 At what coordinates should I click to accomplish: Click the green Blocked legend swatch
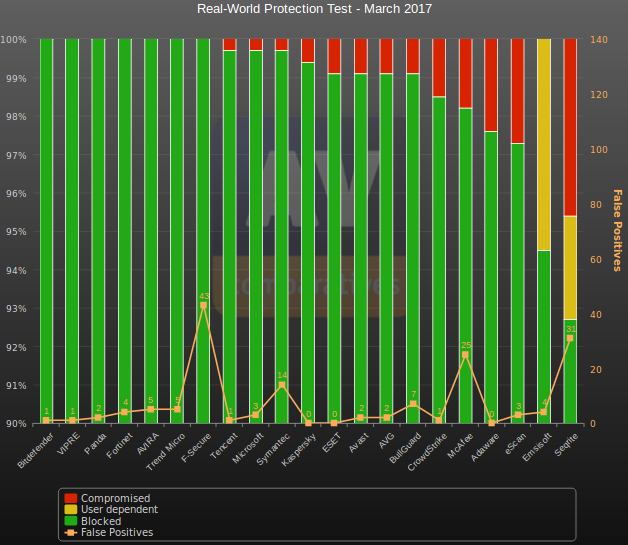pos(70,521)
